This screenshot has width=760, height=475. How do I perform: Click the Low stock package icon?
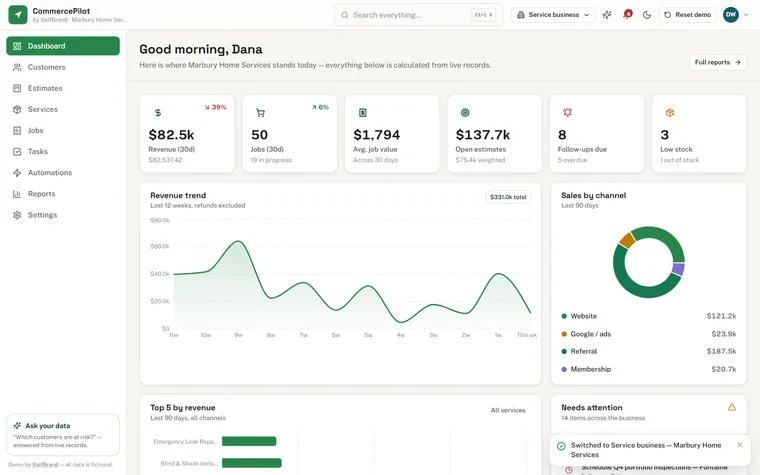pos(670,112)
